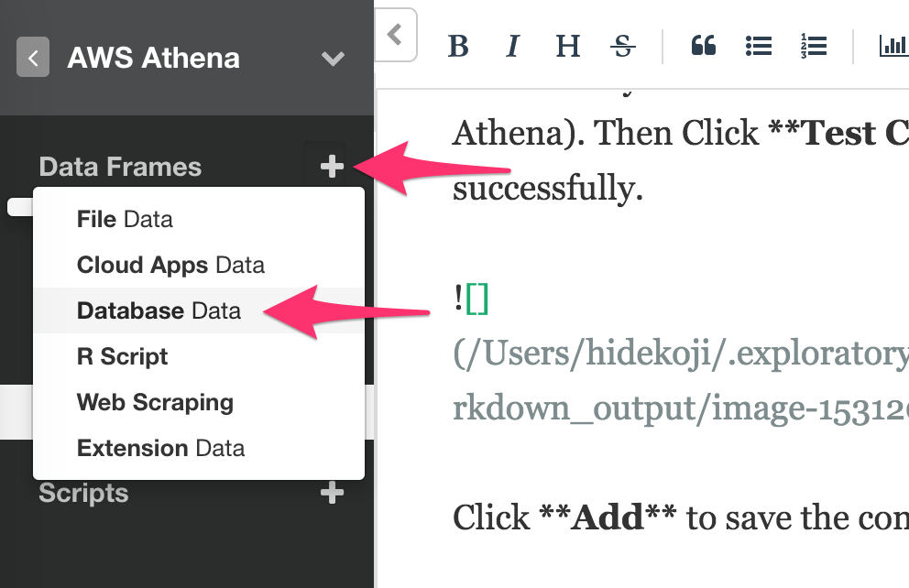Insert a chart from the toolbar
Image resolution: width=909 pixels, height=588 pixels.
coord(893,46)
